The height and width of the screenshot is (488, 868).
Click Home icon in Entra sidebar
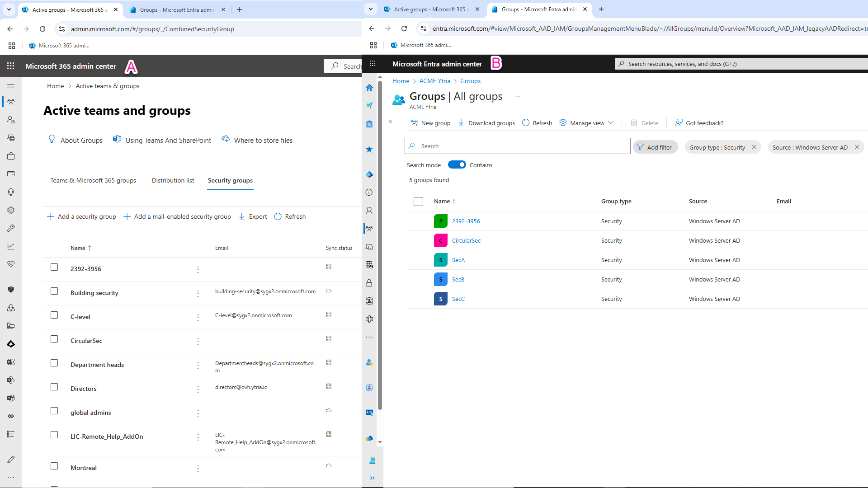tap(369, 88)
